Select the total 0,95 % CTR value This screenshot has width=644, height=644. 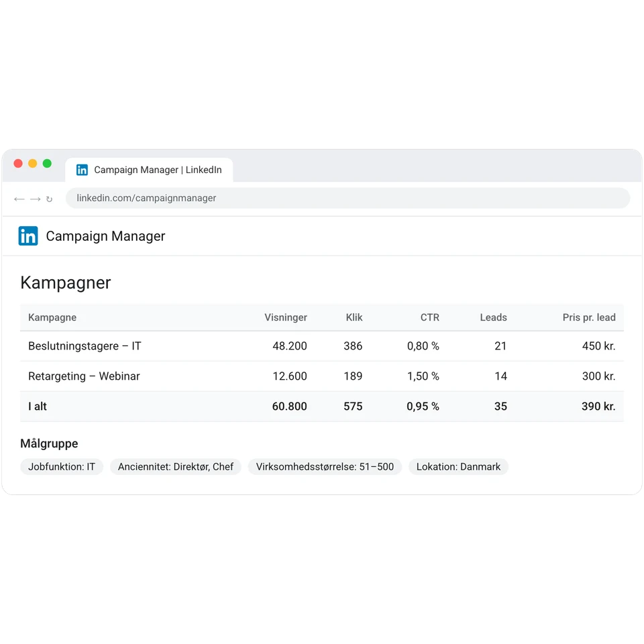pyautogui.click(x=423, y=407)
